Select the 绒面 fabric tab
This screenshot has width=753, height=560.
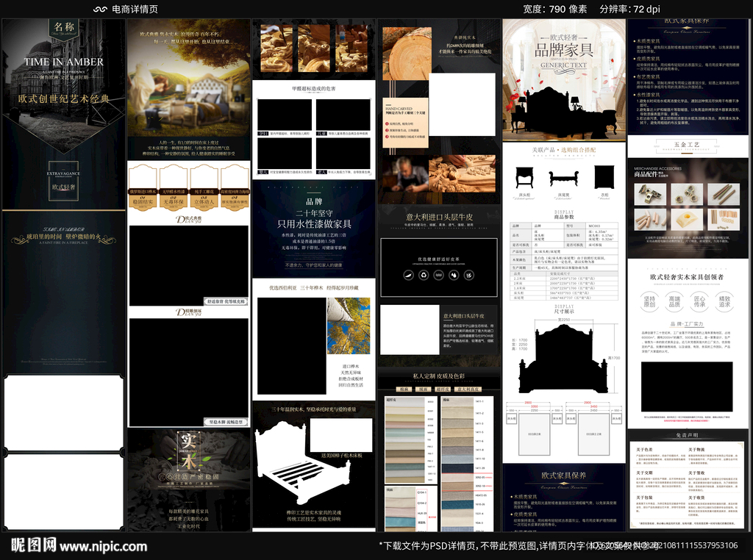423,390
